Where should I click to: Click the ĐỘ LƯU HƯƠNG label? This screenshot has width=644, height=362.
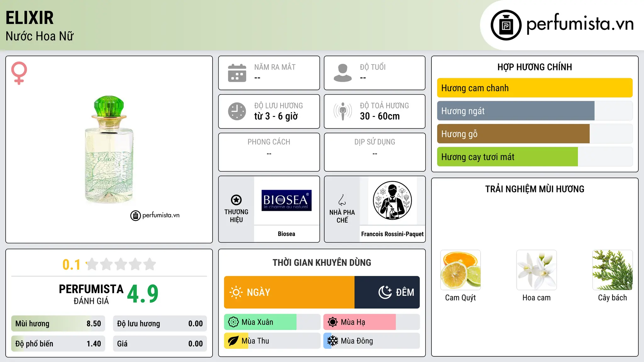click(x=279, y=106)
